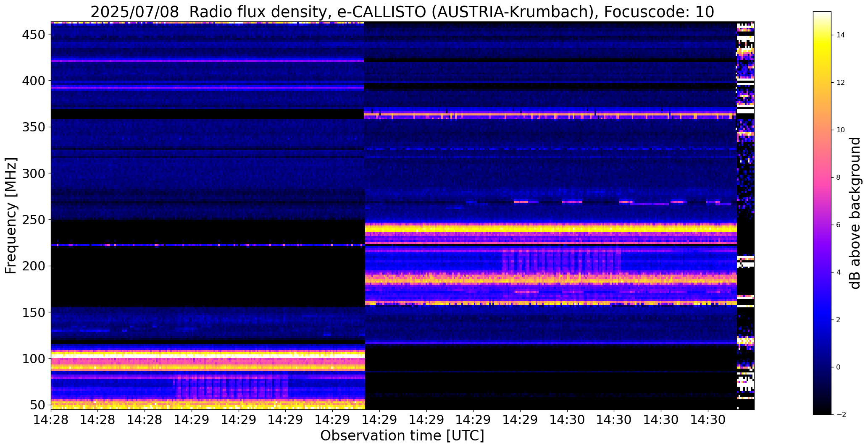Click the 10 tick label on colorbar
Screen dimensions: 868x448
pos(841,130)
